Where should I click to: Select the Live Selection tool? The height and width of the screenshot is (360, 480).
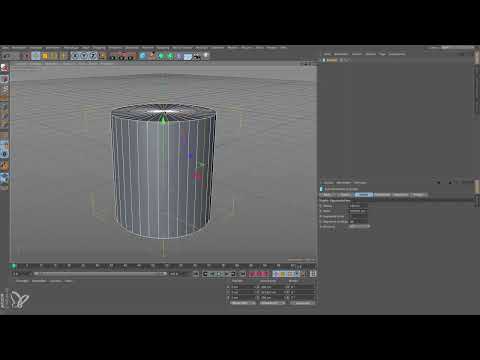click(x=26, y=56)
